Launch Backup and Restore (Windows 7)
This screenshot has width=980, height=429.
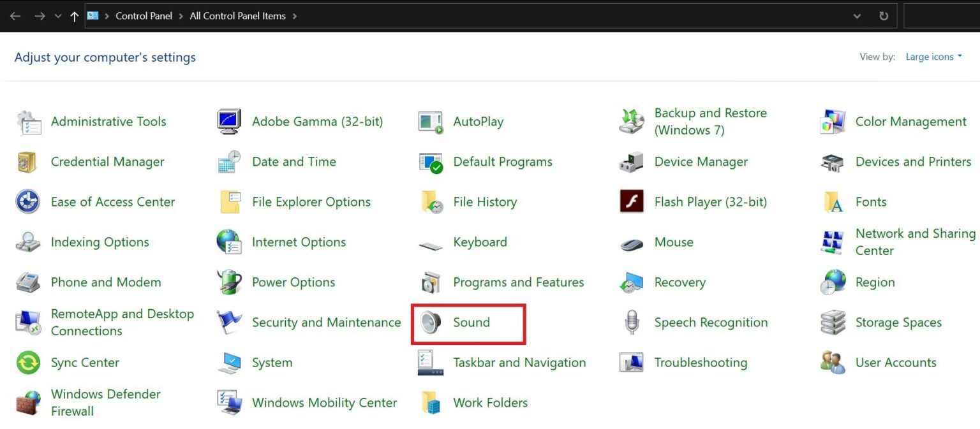pyautogui.click(x=710, y=121)
